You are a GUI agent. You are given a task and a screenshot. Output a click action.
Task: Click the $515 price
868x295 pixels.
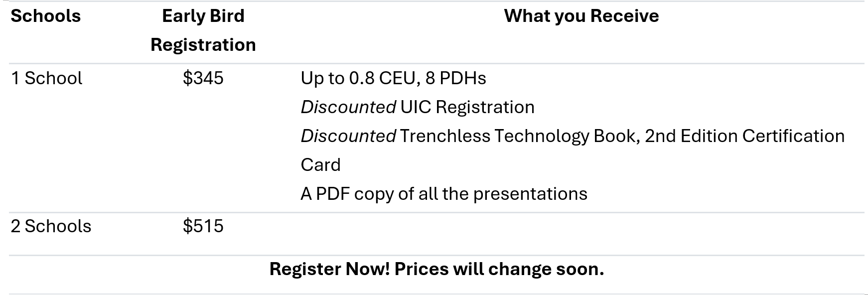coord(203,226)
